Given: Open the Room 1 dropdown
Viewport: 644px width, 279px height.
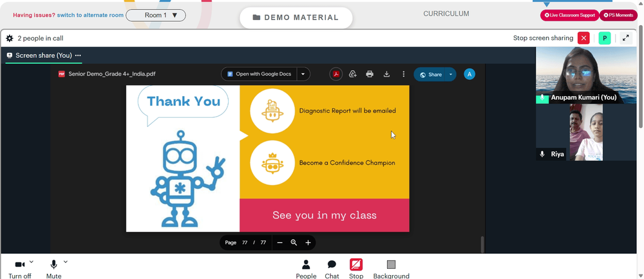Looking at the screenshot, I should click(x=156, y=15).
